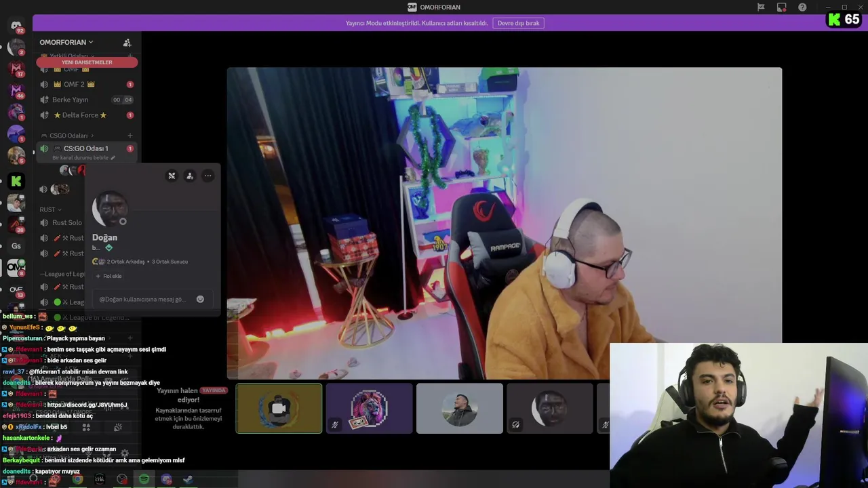This screenshot has width=868, height=488.
Task: Open the Discord direct messages home icon
Action: [16, 26]
